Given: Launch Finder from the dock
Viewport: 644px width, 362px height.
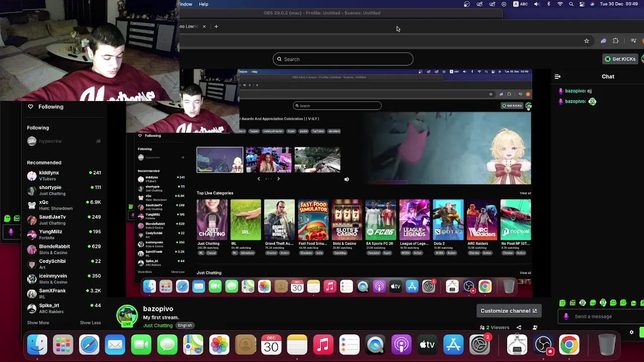Looking at the screenshot, I should pyautogui.click(x=37, y=345).
